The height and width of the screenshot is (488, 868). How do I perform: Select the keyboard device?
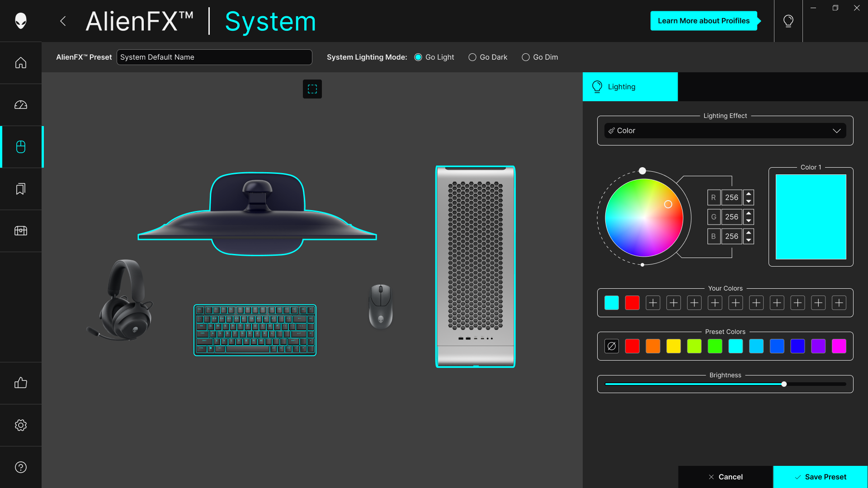coord(255,330)
